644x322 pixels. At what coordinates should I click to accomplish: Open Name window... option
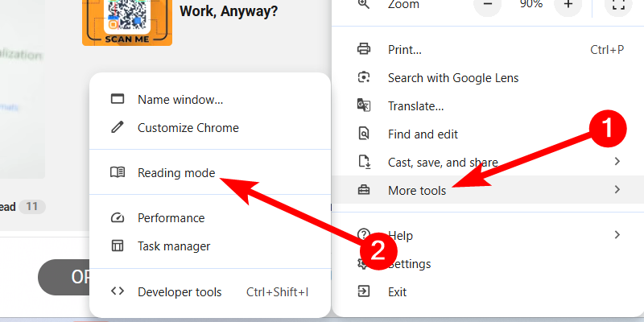pyautogui.click(x=180, y=100)
